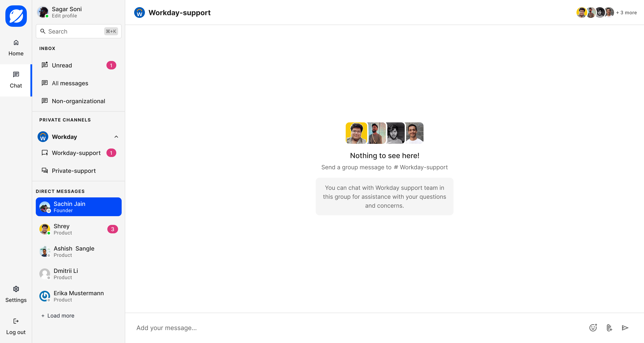Image resolution: width=644 pixels, height=343 pixels.
Task: Click the 'Nothing to see here!' text
Action: [x=385, y=155]
